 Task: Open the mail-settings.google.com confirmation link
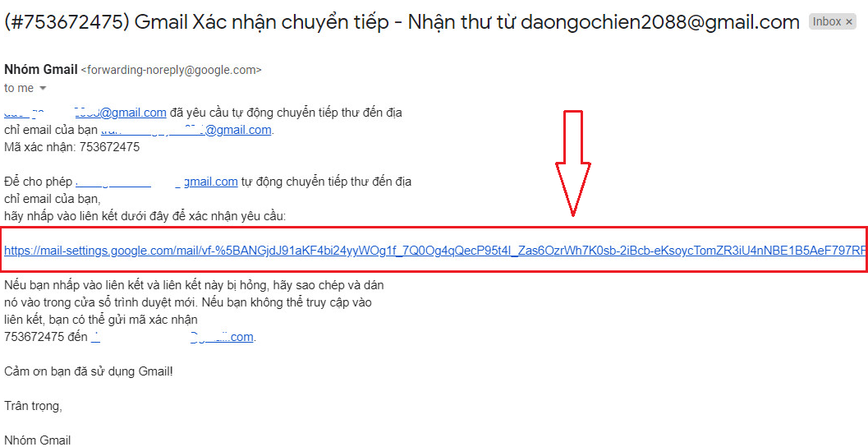coord(434,250)
